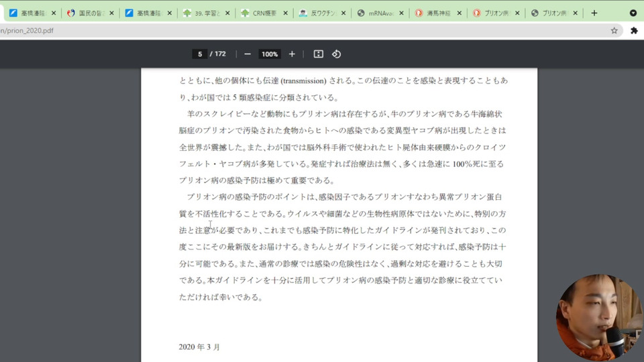Rotate the PDF counterclockwise
This screenshot has width=644, height=362.
click(x=336, y=54)
